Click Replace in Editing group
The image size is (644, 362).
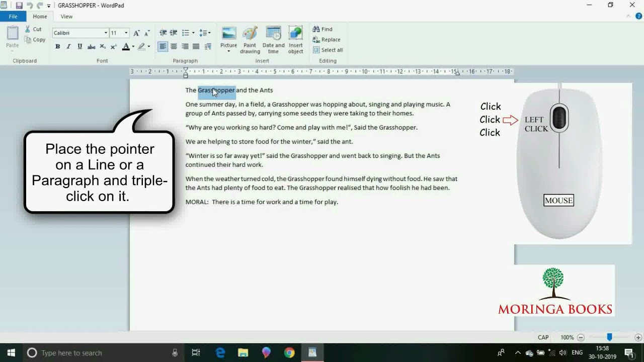(327, 40)
